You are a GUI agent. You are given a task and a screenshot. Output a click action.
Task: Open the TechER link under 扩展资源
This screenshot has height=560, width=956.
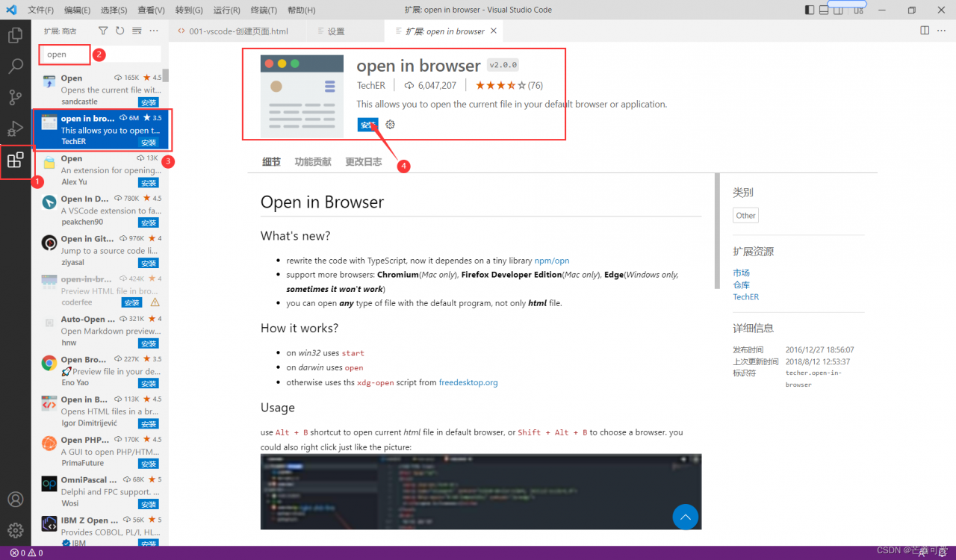point(745,296)
